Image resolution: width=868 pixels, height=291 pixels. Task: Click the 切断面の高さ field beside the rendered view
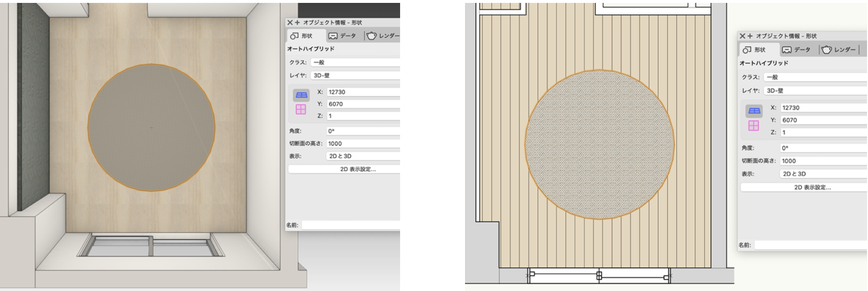coord(362,144)
